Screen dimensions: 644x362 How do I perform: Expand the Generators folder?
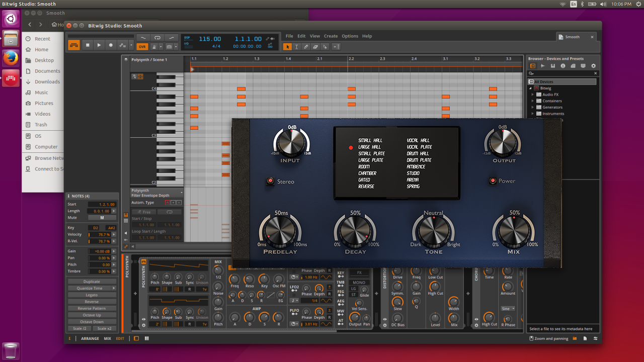533,107
